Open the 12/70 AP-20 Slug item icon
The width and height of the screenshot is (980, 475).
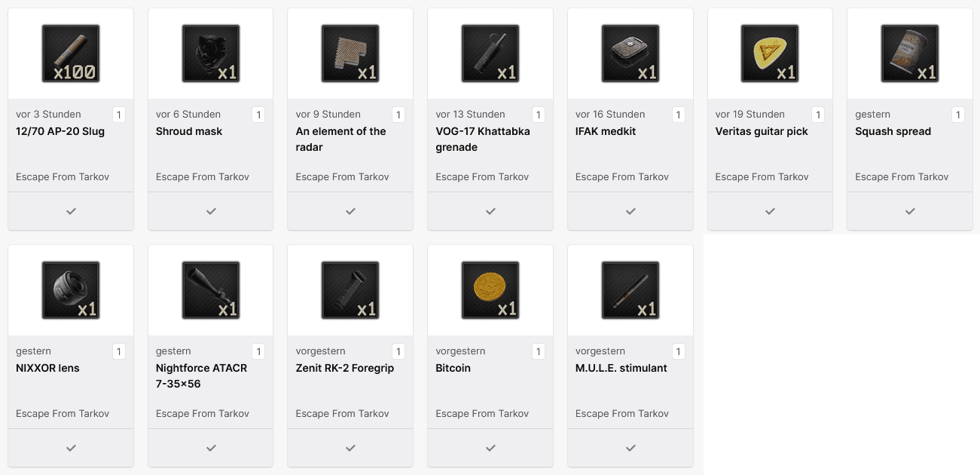click(71, 54)
